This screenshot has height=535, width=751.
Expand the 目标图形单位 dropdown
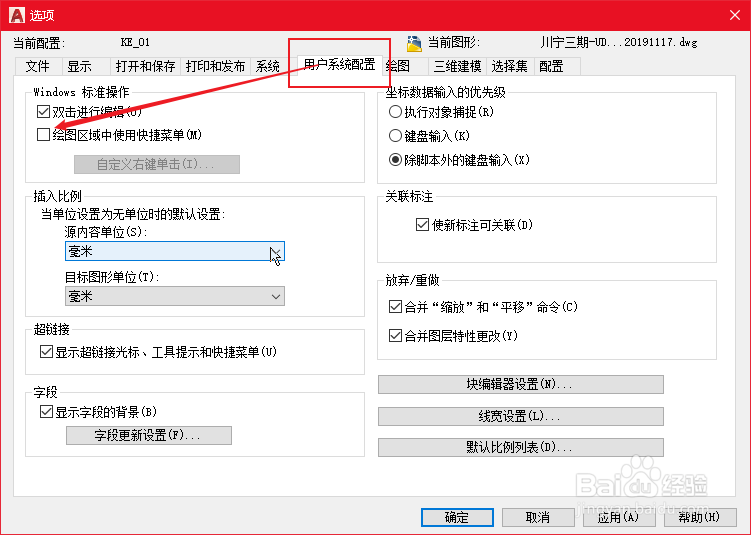point(175,296)
